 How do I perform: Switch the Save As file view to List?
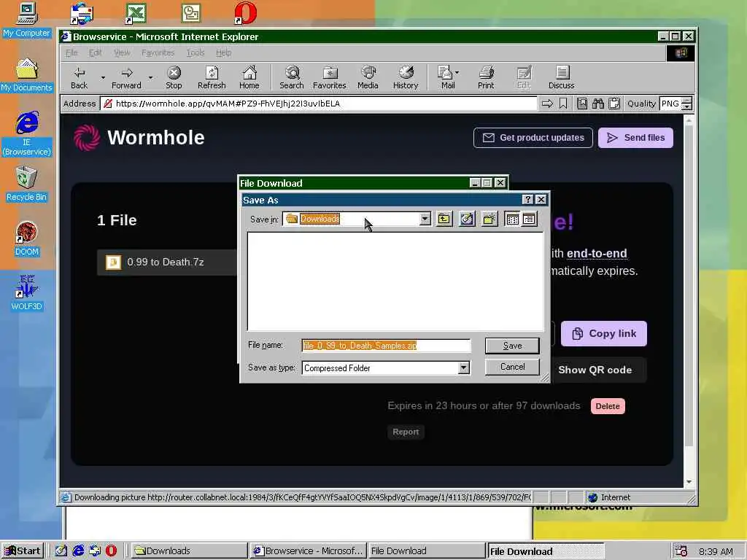(x=513, y=219)
